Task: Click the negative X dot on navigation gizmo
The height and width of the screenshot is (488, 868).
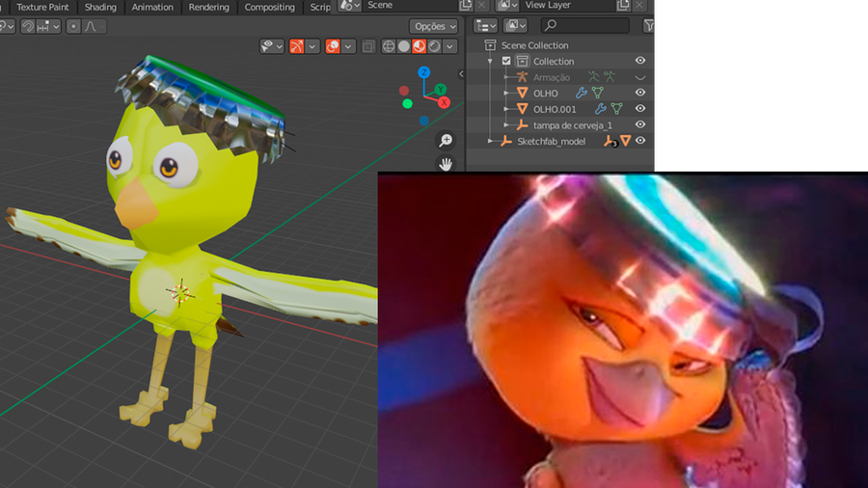Action: 404,91
